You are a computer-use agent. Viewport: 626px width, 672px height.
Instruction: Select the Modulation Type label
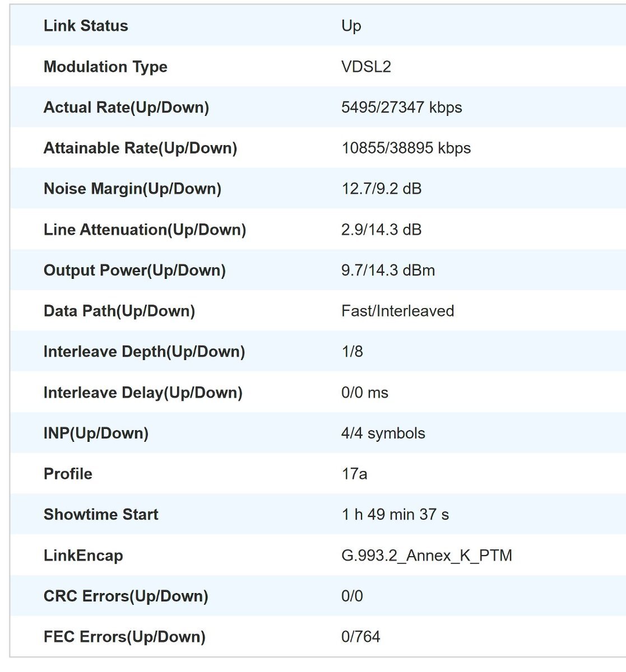coord(105,67)
